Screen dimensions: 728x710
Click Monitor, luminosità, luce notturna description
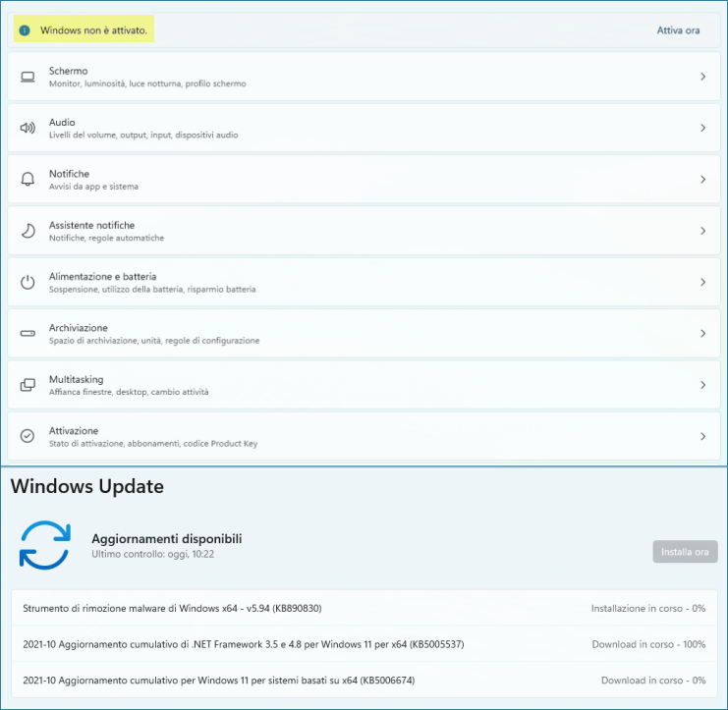(x=147, y=84)
